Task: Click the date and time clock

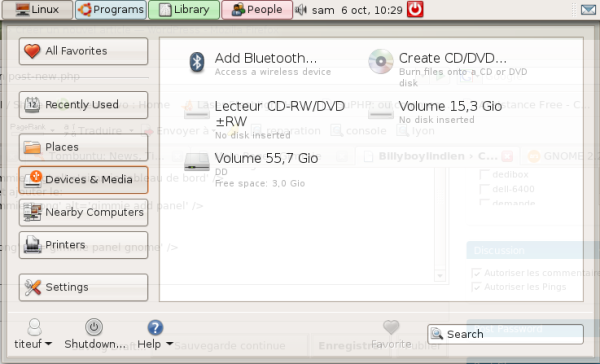Action: click(357, 10)
